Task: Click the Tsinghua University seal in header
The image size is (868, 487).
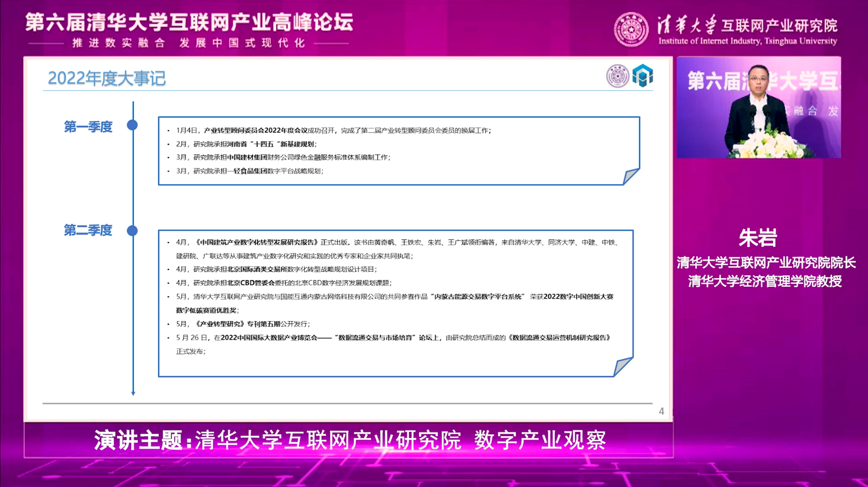Action: pyautogui.click(x=631, y=30)
